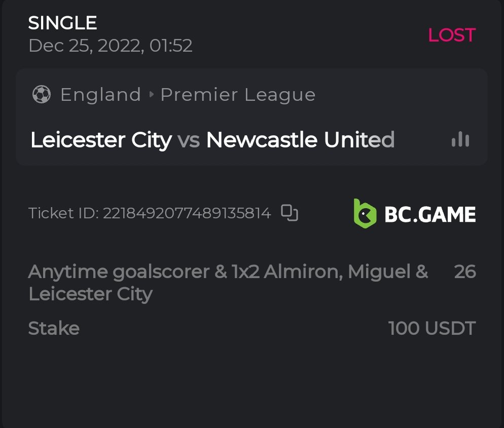The image size is (504, 428).
Task: Click the LOST bet status label
Action: (452, 35)
